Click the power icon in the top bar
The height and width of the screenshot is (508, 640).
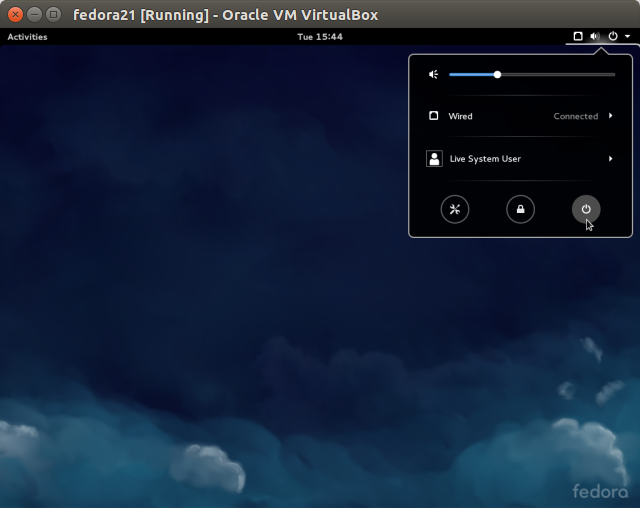[x=613, y=36]
